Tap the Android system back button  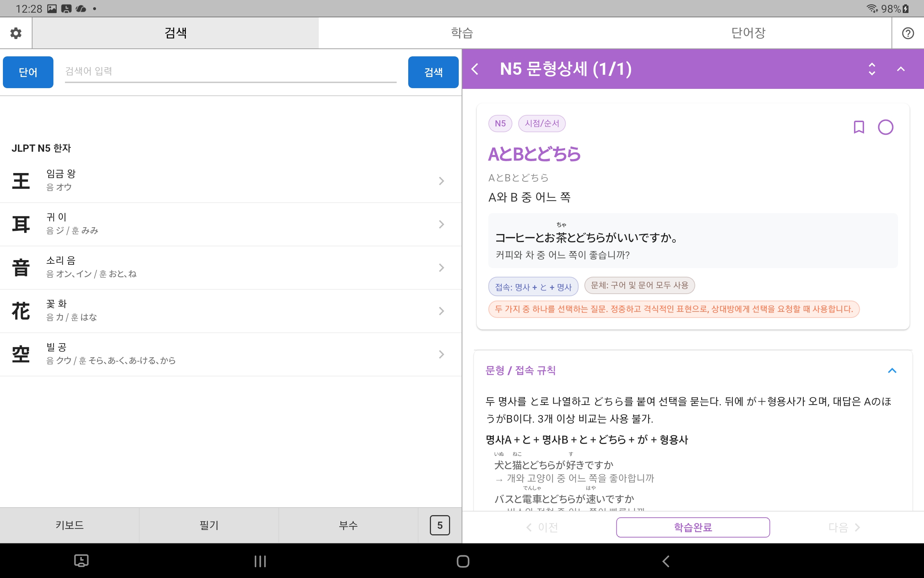666,561
